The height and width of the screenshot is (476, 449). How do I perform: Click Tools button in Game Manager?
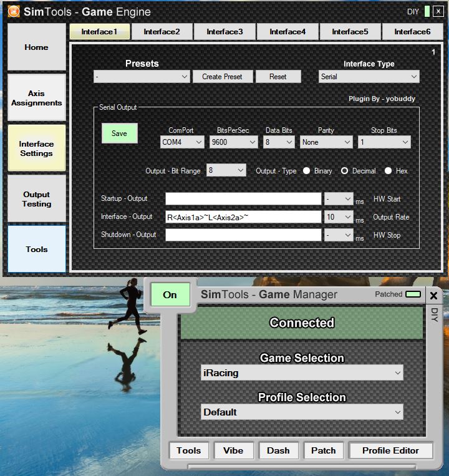coord(189,450)
